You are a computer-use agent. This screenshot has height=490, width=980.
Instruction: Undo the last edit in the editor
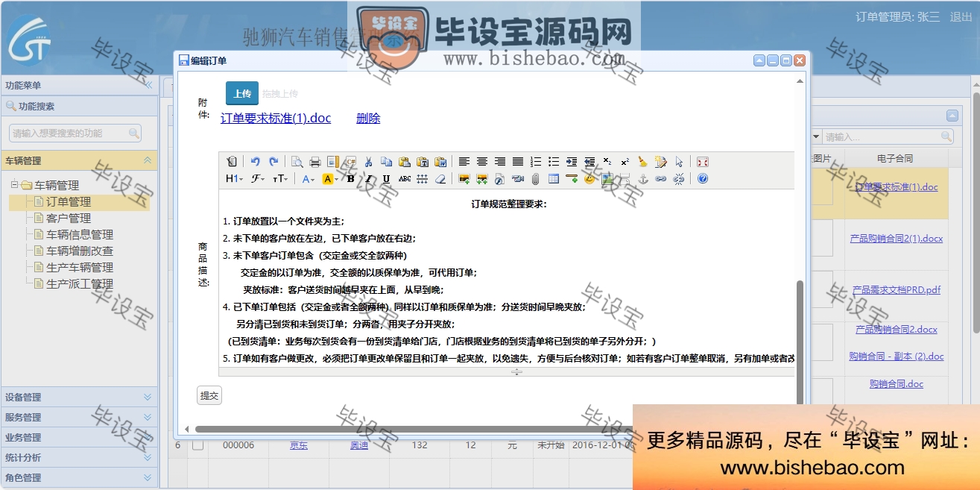[256, 161]
